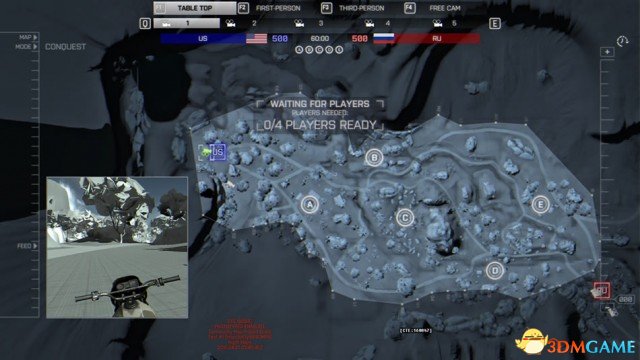Switch to camera 2
Image resolution: width=640 pixels, height=360 pixels.
[243, 23]
